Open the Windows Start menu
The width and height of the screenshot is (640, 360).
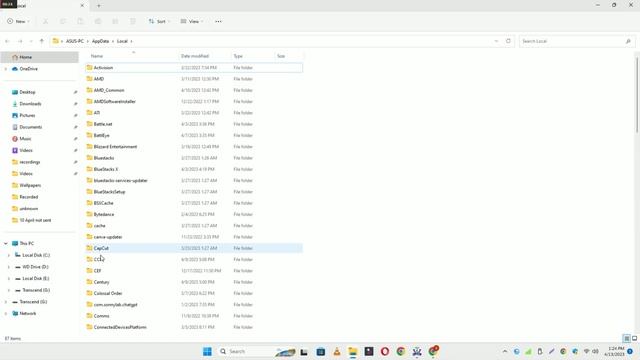click(207, 351)
